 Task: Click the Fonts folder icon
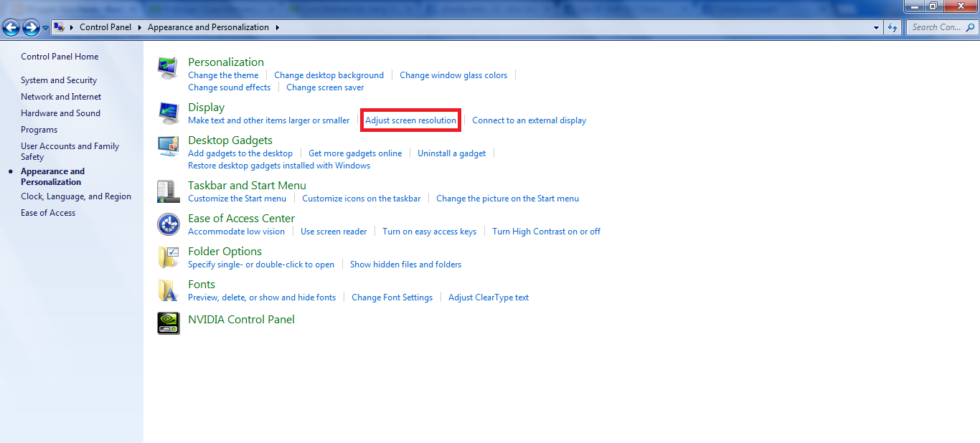168,290
